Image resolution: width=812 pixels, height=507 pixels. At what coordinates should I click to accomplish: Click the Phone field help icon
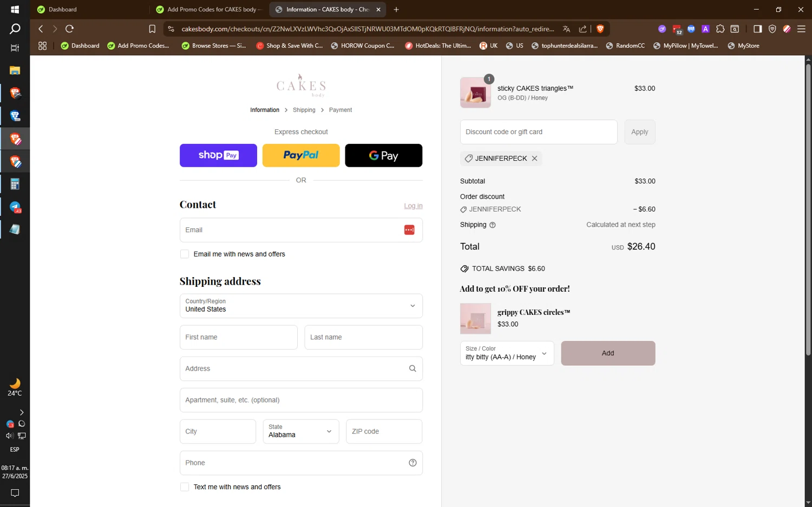412,463
